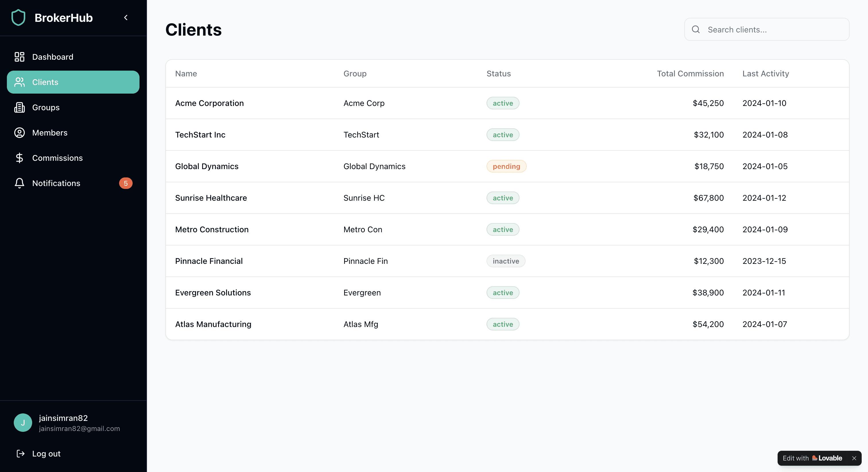This screenshot has height=472, width=868.
Task: Click the Total Commission column header
Action: coord(690,73)
